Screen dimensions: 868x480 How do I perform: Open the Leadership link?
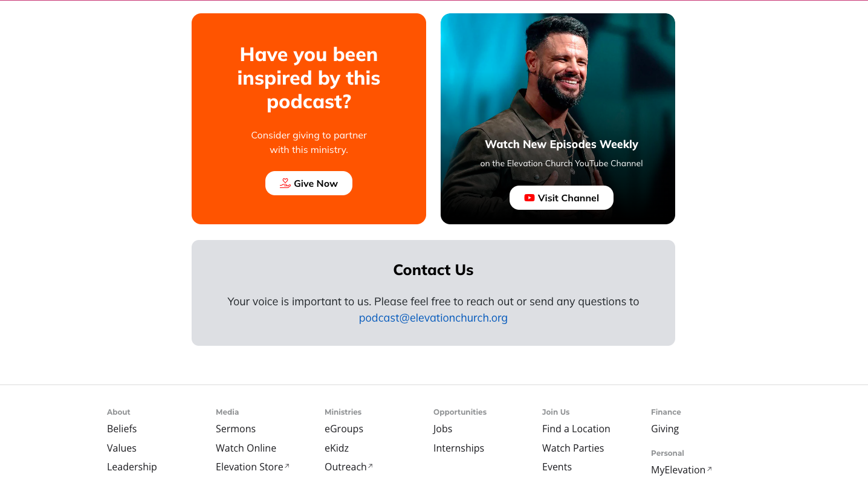point(132,467)
